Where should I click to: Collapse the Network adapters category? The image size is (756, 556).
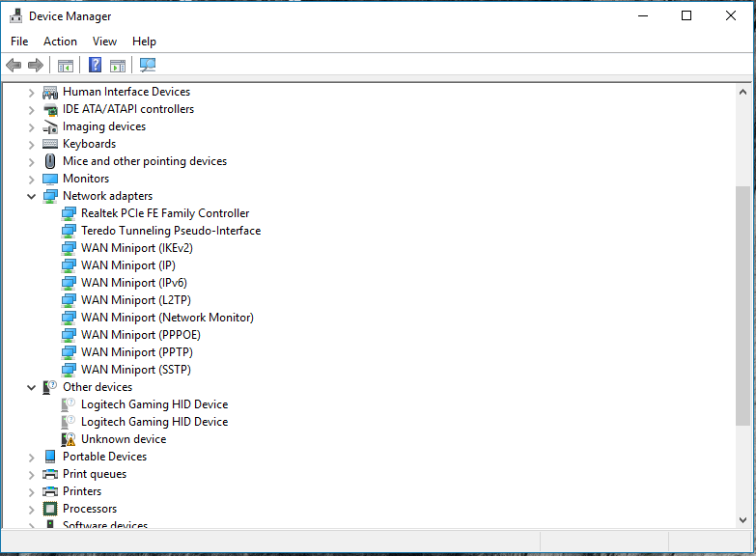31,196
